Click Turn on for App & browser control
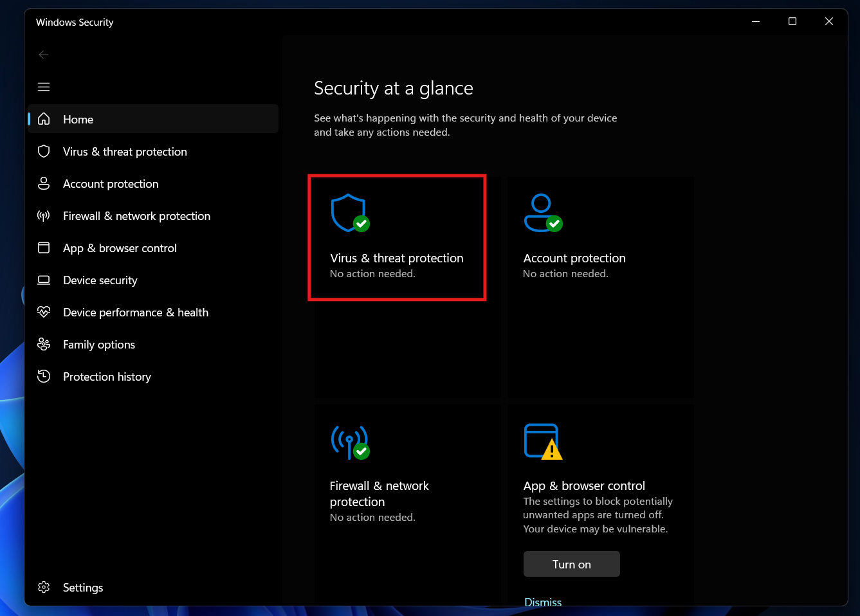 571,564
